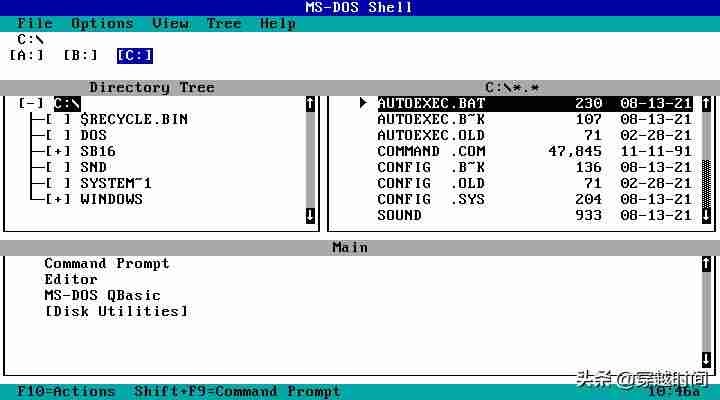Click the down arrow in the Directory Tree scrollbar

[x=310, y=215]
